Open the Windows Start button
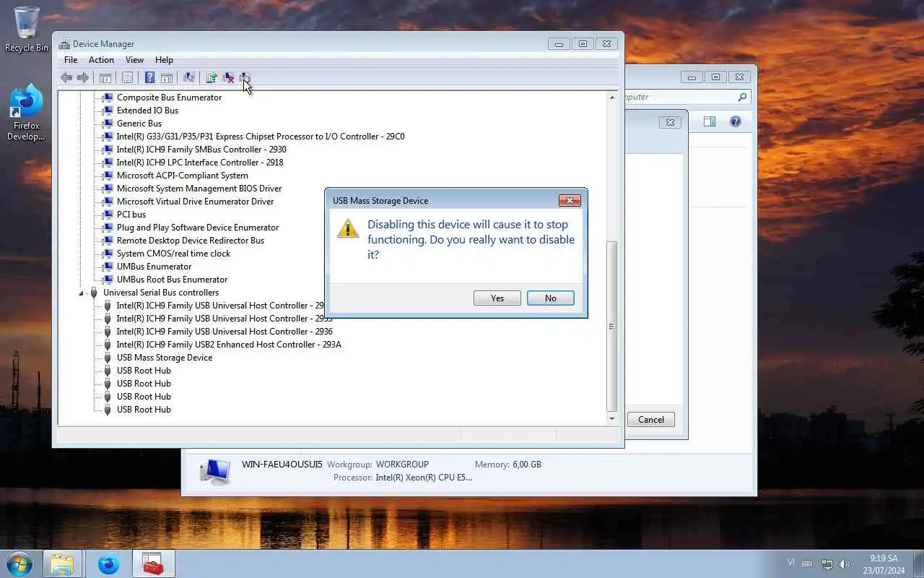Screen dimensions: 924x578 click(18, 564)
